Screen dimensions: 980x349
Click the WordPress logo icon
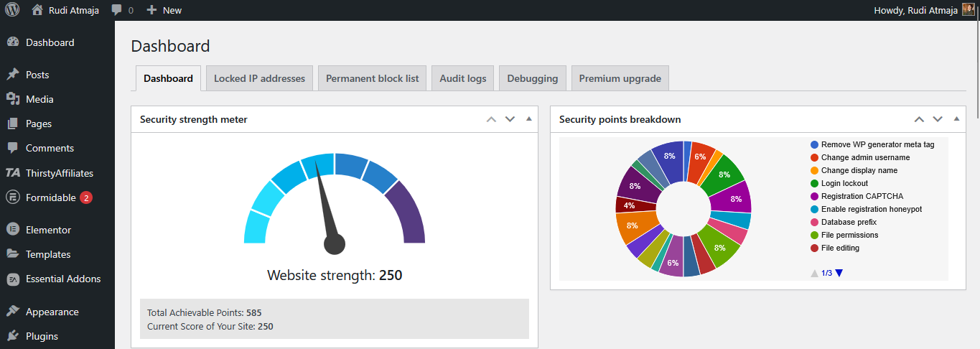12,10
